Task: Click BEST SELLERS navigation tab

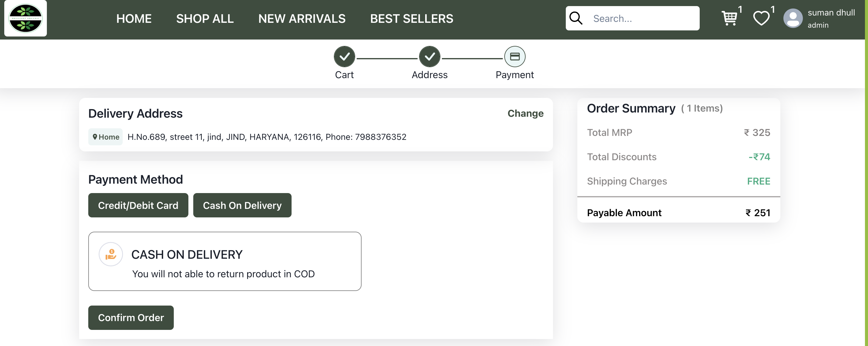Action: pyautogui.click(x=411, y=18)
